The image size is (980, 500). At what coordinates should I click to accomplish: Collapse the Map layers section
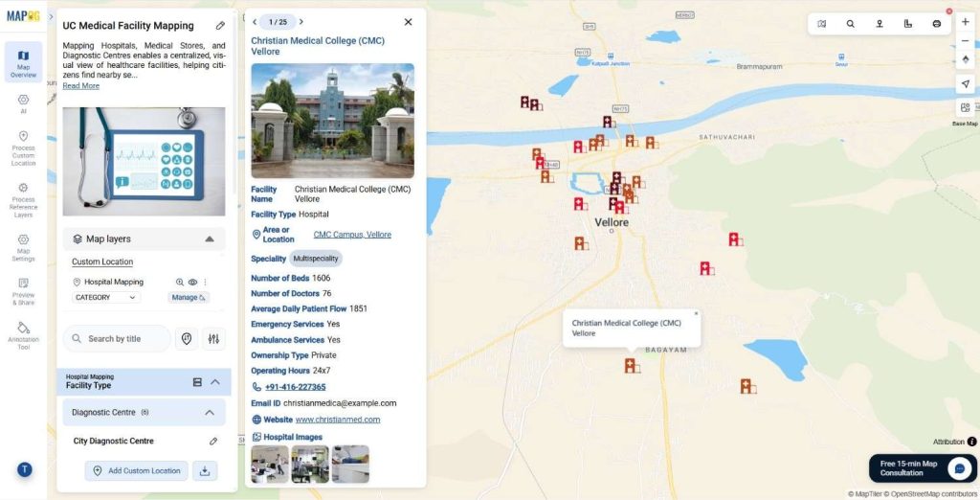pyautogui.click(x=210, y=239)
